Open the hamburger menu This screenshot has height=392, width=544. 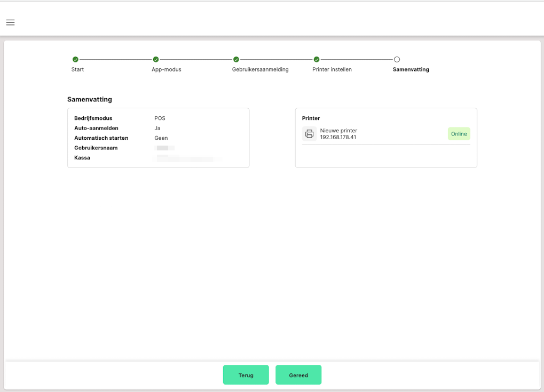(x=10, y=22)
